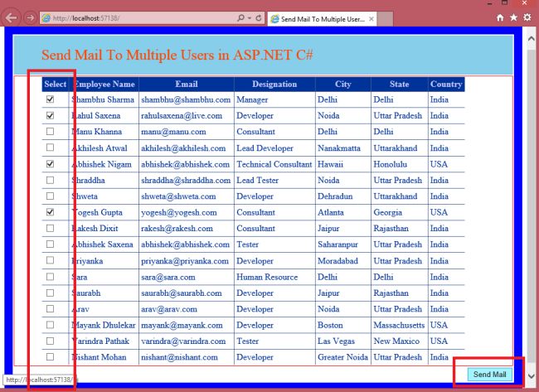The width and height of the screenshot is (539, 392).
Task: Select the Send Mail To Multiple Users tab
Action: [x=322, y=19]
